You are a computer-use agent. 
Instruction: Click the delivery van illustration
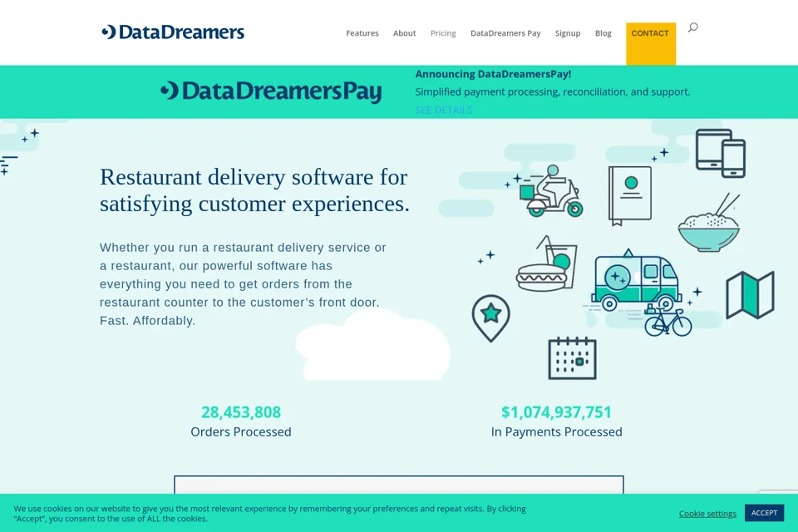pos(636,279)
